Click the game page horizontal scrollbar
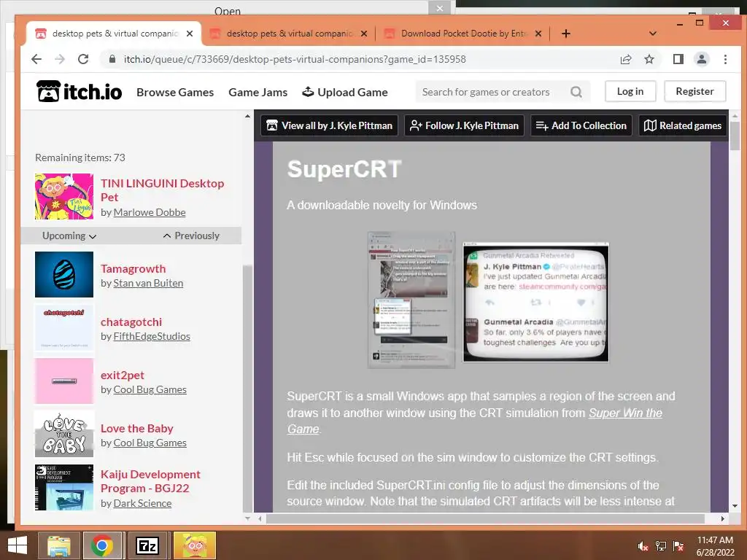 click(x=485, y=518)
